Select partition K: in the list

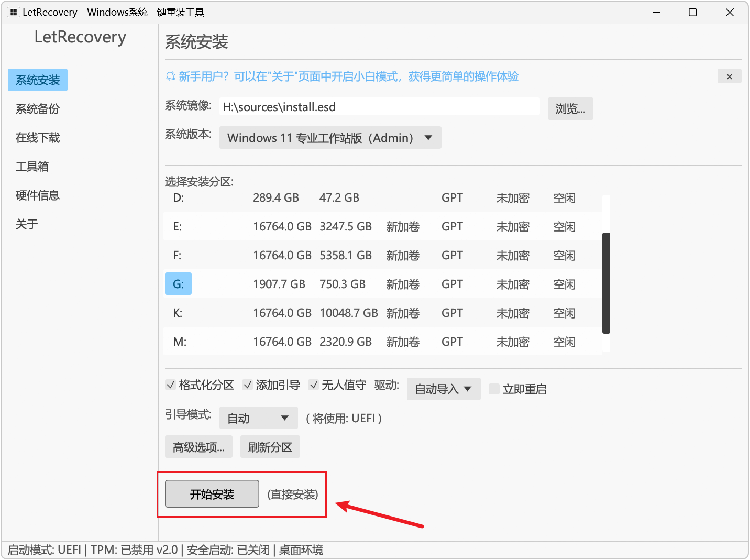[x=383, y=313]
